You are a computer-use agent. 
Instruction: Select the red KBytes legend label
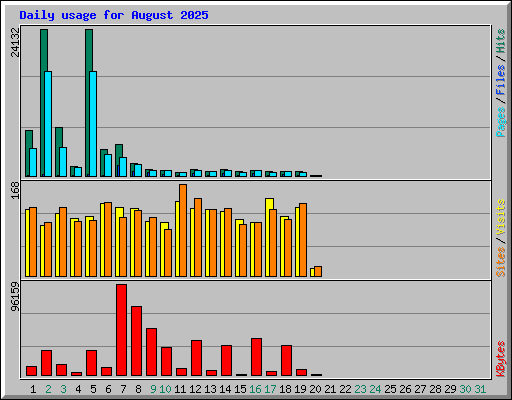501,358
